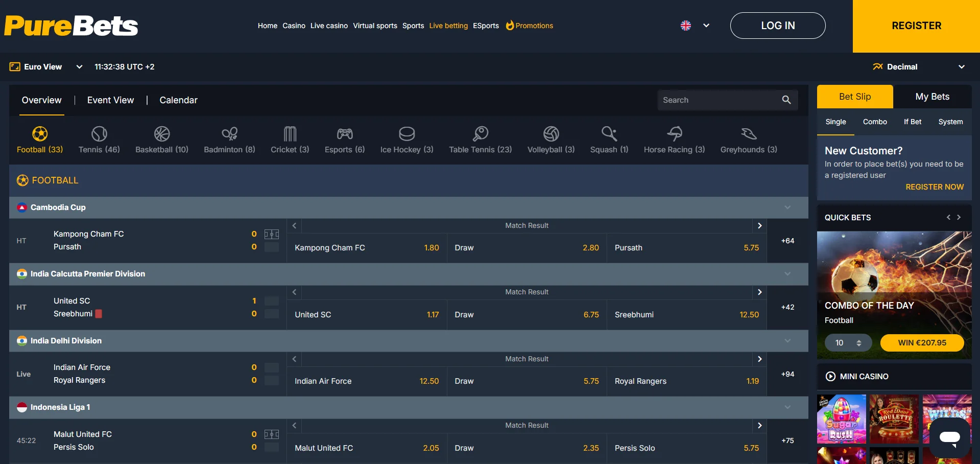Click the LOG IN button
Viewport: 980px width, 464px height.
point(778,26)
